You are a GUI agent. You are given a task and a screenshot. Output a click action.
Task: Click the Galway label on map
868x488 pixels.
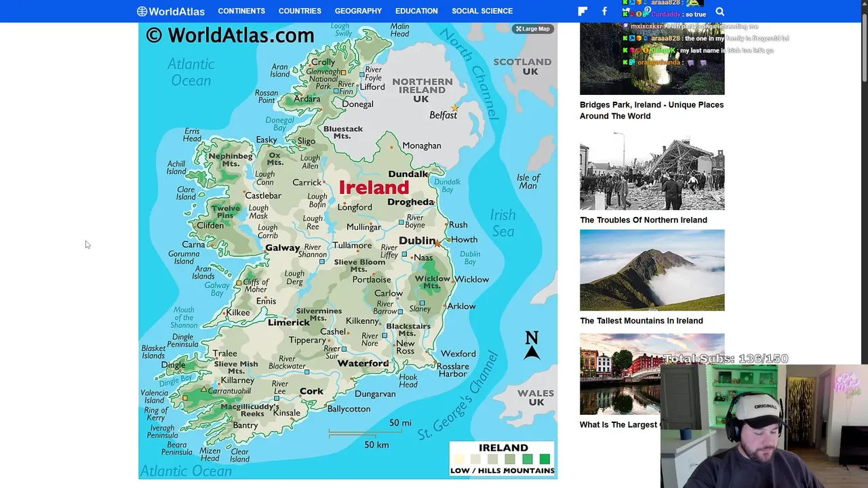pos(282,248)
